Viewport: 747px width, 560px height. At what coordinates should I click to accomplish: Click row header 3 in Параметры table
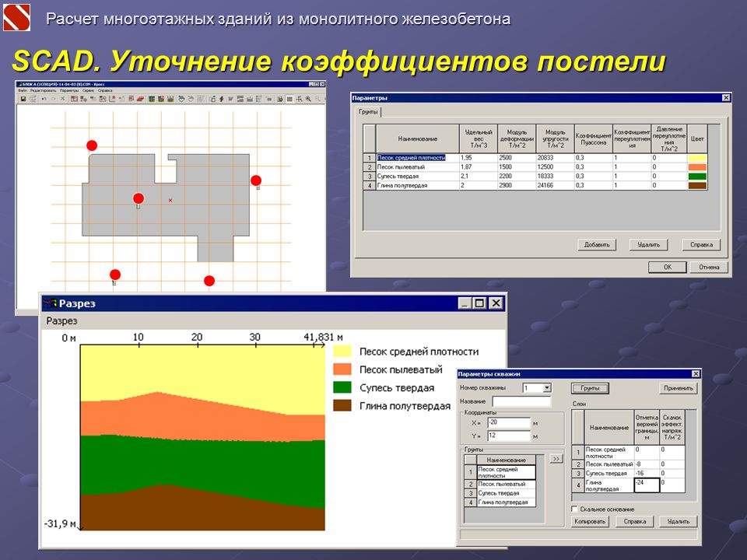tap(370, 177)
